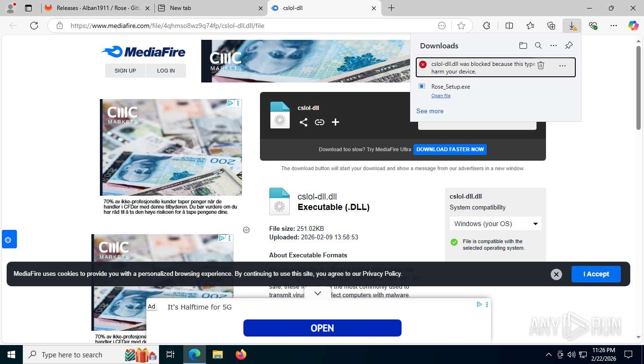Open AdChoices icon on large CMC ad
644x364 pixels.
tap(230, 103)
